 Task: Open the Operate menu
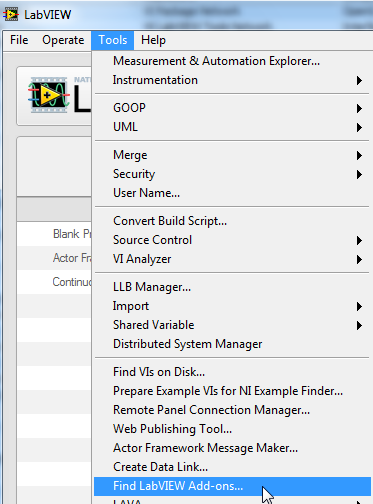click(63, 40)
